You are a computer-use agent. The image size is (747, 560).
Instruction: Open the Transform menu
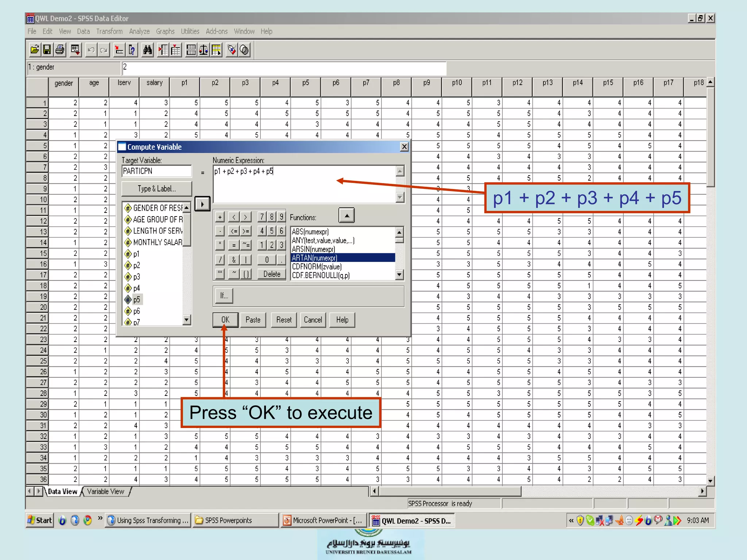pyautogui.click(x=109, y=31)
